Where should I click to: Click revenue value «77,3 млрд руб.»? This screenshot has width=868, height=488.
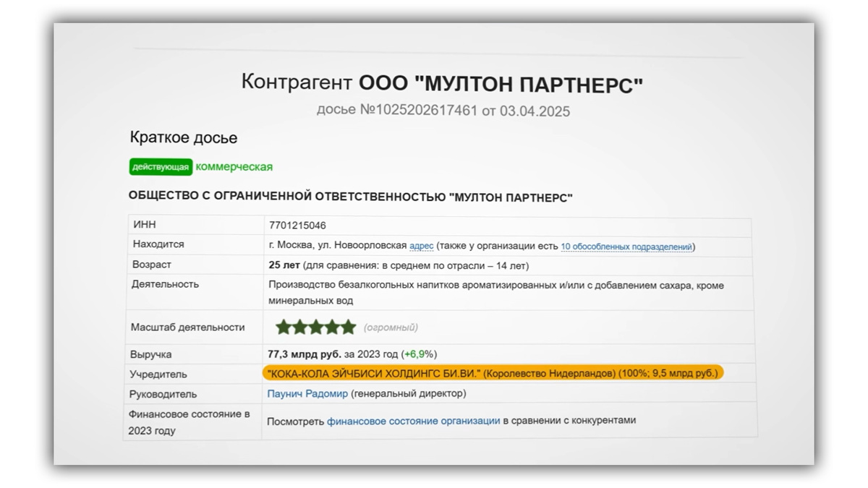pos(305,354)
